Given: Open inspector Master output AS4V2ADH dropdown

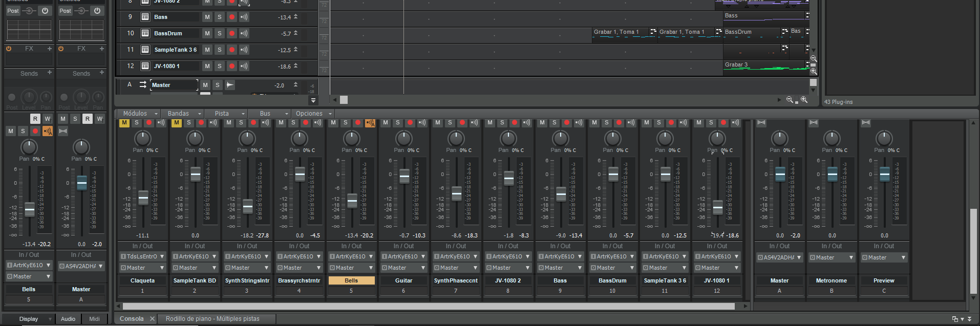Looking at the screenshot, I should click(81, 266).
